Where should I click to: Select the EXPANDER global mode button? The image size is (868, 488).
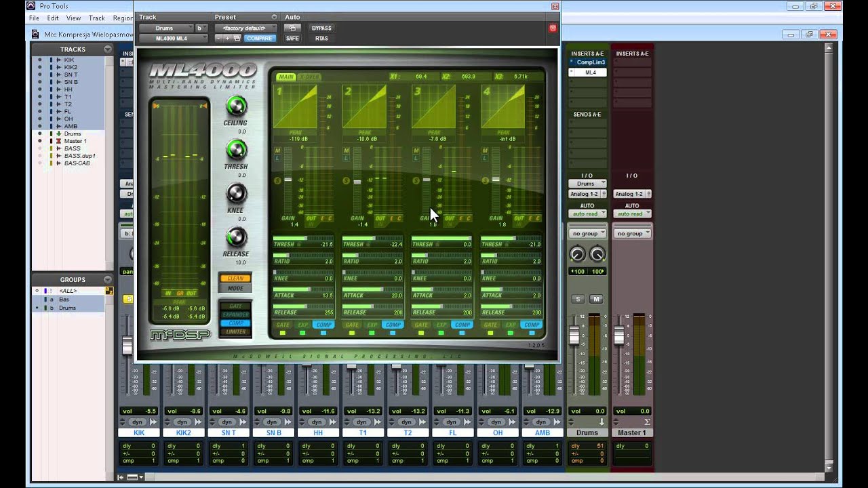235,314
